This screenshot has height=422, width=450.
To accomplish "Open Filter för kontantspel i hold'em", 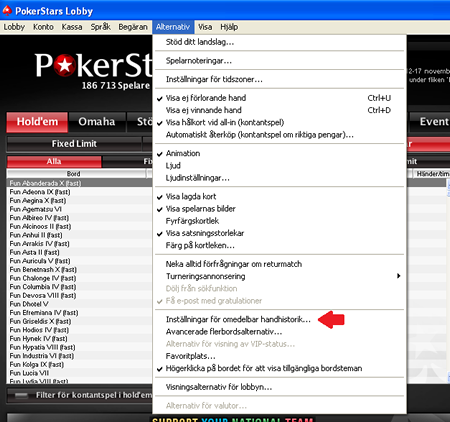I will [80, 395].
